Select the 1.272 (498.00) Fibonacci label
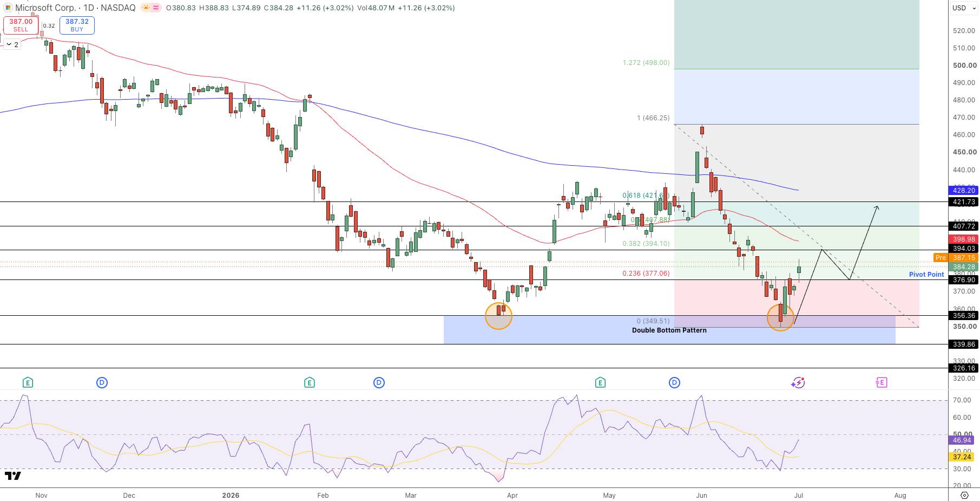 [646, 63]
